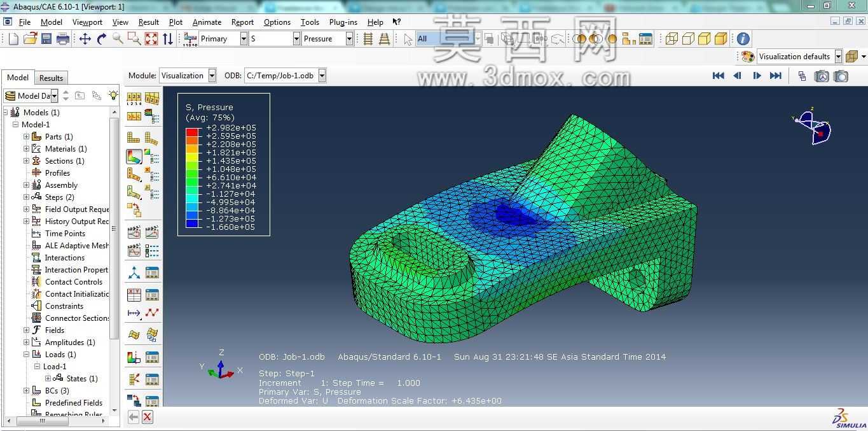Click the Animate Time History icon
The height and width of the screenshot is (431, 868).
click(x=151, y=232)
